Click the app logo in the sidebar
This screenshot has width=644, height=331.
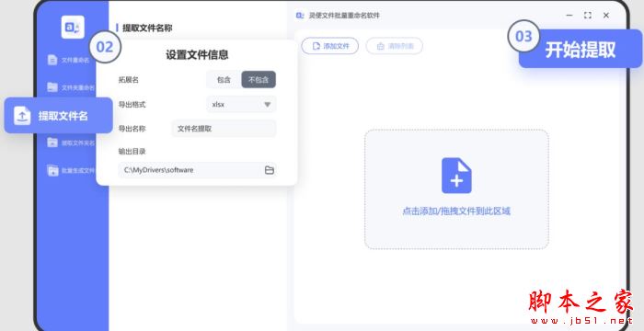click(x=73, y=27)
